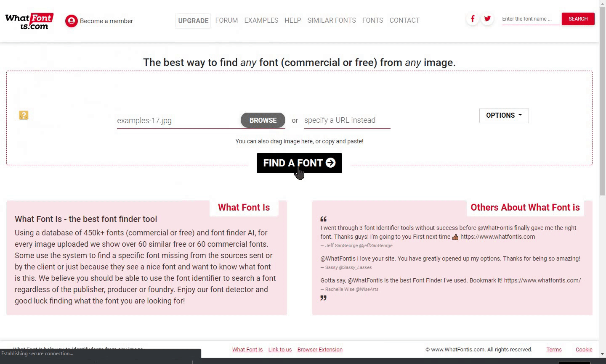Open the Facebook page icon
606x364 pixels.
(473, 18)
